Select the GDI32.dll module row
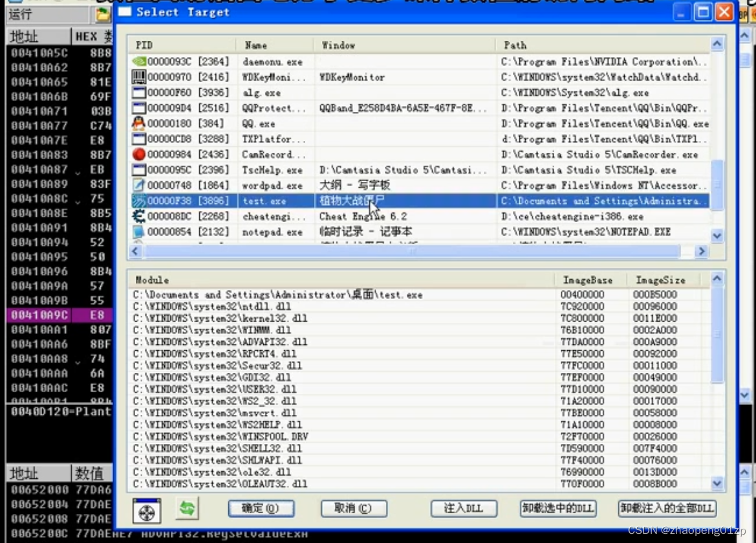Image resolution: width=756 pixels, height=543 pixels. click(418, 377)
